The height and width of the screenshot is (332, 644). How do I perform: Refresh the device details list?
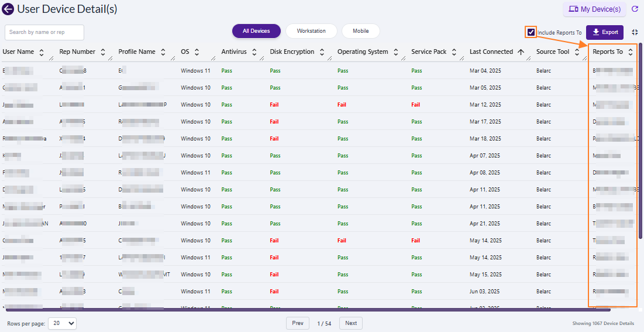point(635,9)
